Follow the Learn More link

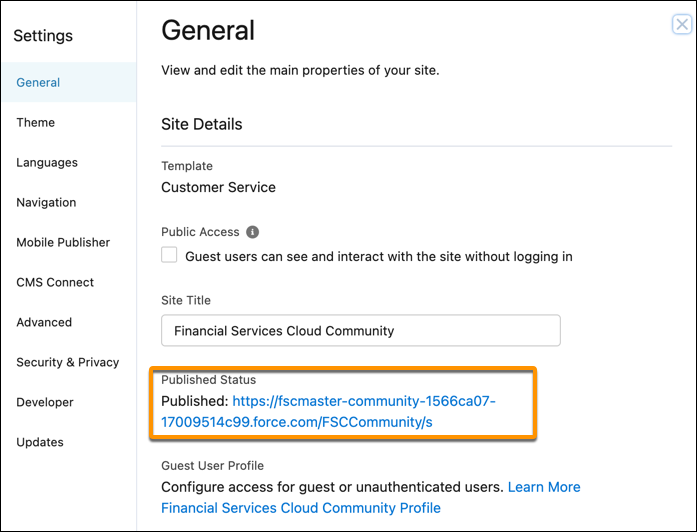pyautogui.click(x=544, y=487)
